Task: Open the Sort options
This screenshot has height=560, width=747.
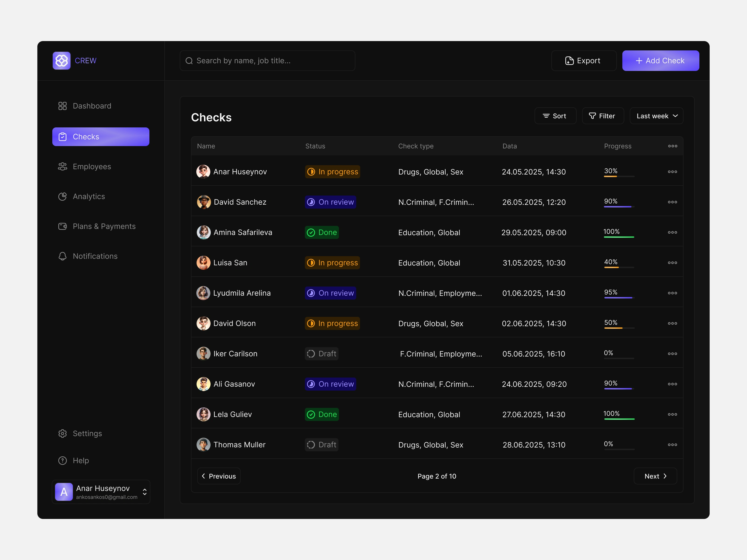Action: pyautogui.click(x=555, y=116)
